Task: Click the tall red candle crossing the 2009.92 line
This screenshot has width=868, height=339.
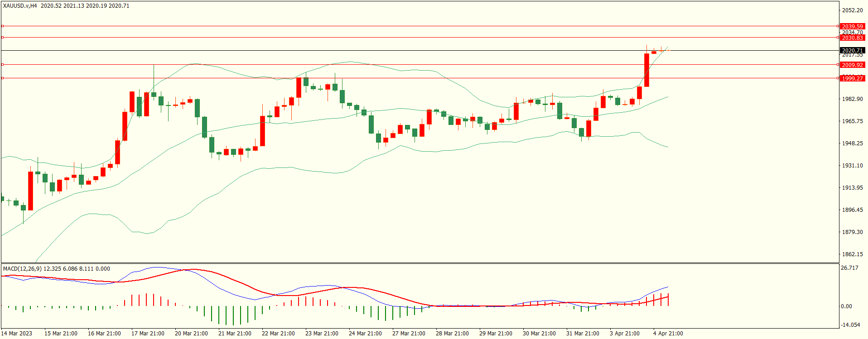Action: [x=646, y=70]
